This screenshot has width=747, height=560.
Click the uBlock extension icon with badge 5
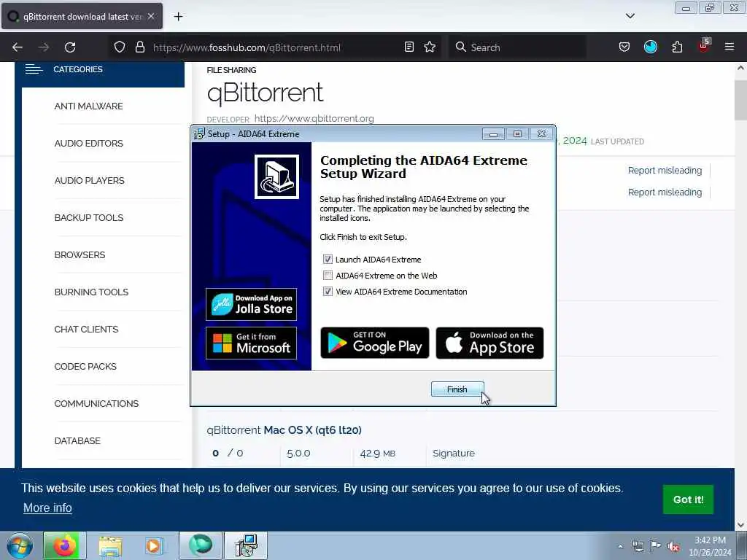(704, 46)
